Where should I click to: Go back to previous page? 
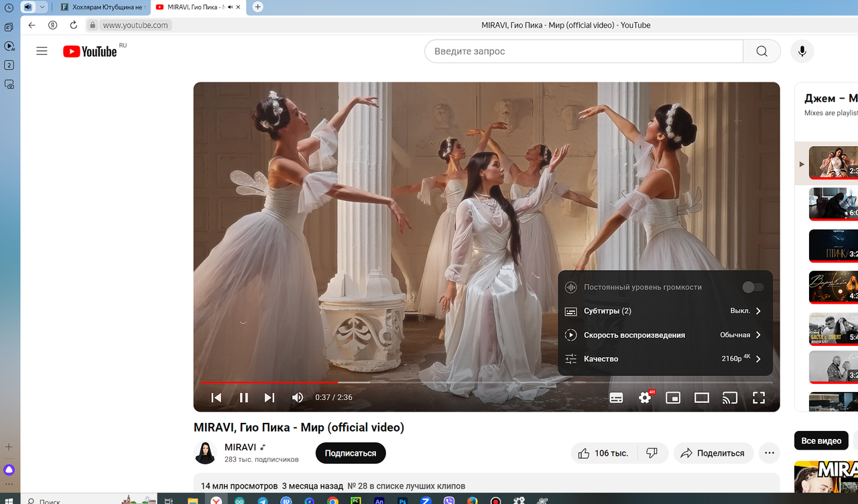tap(32, 25)
